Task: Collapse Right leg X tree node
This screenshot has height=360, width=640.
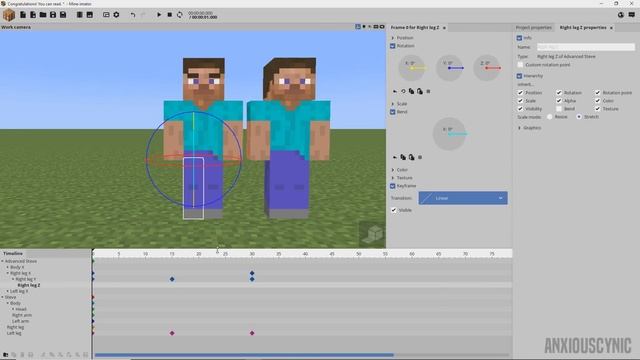Action: pos(8,273)
